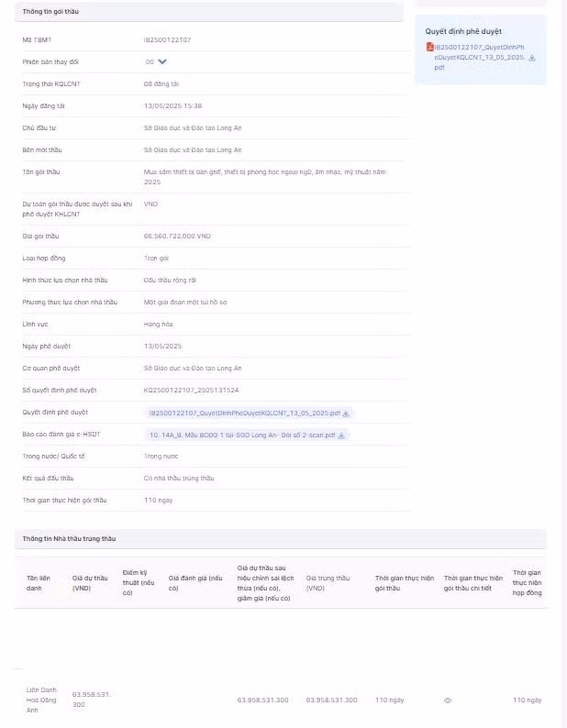Screen dimensions: 567x728
Task: Open the 10. 14A_B. Mẫu BCĐG scan.pdf link
Action: [242, 436]
